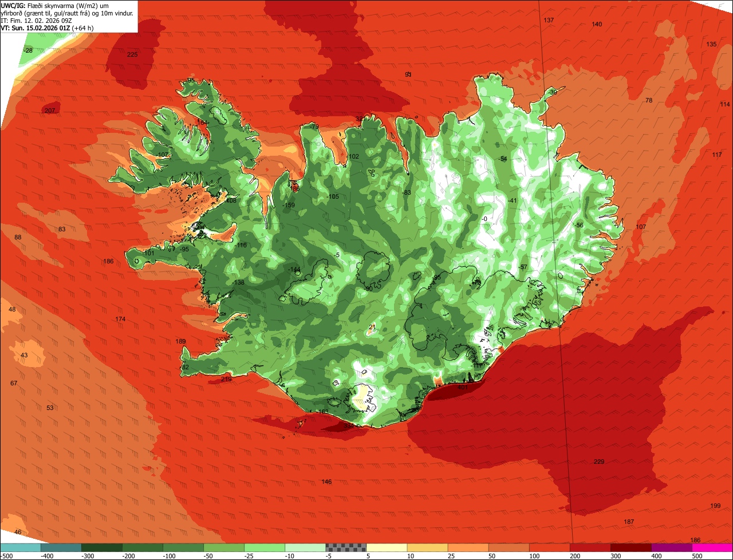Click the 219 value below the Reykjanes peninsula

click(226, 379)
